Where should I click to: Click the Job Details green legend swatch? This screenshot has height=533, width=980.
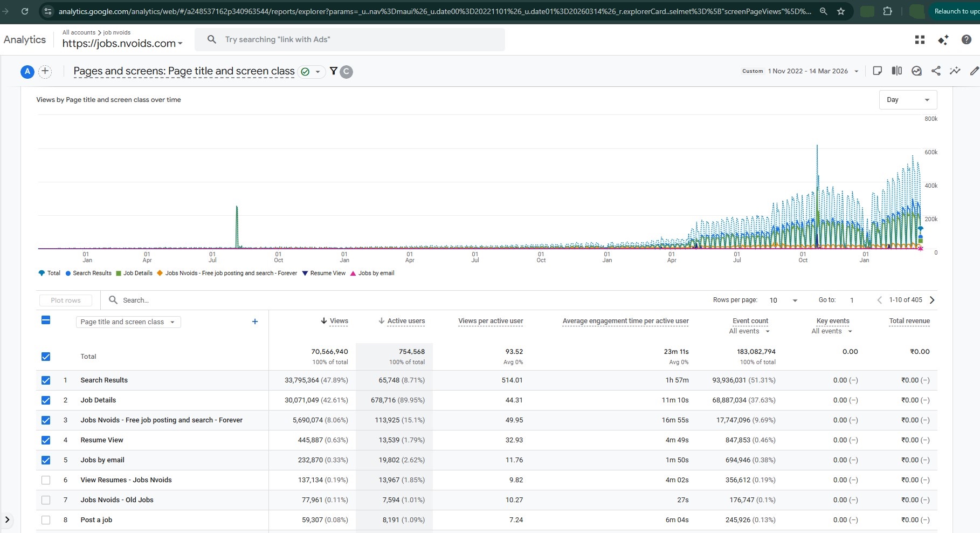(119, 274)
